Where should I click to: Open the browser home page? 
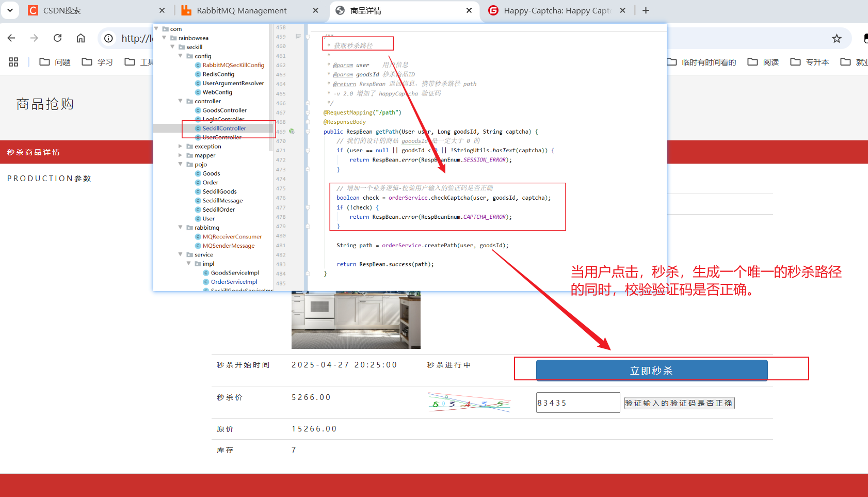point(81,38)
